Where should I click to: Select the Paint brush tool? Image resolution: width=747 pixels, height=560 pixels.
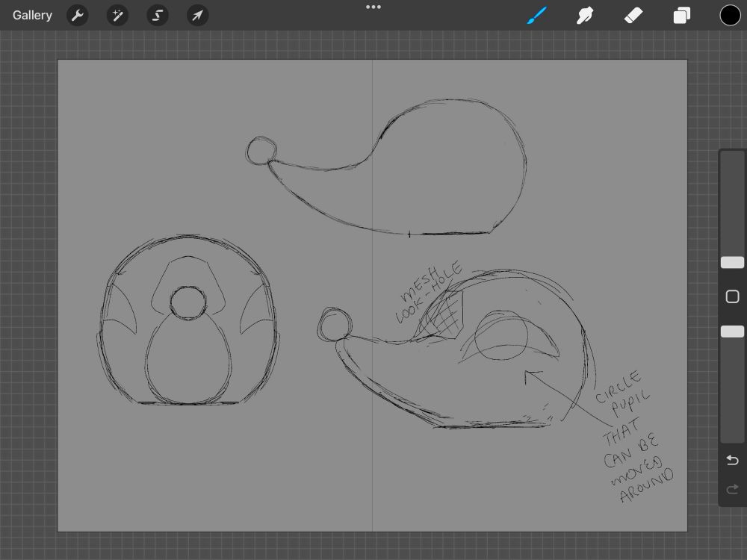(537, 15)
